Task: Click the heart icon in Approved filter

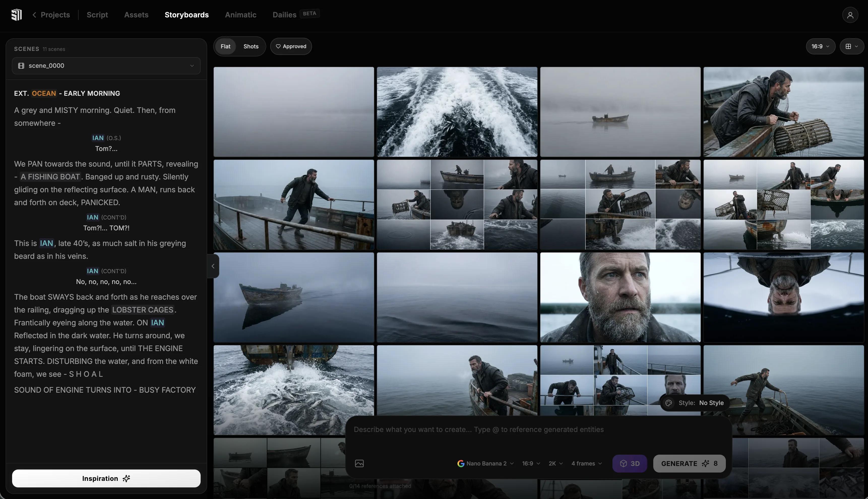Action: pyautogui.click(x=278, y=46)
